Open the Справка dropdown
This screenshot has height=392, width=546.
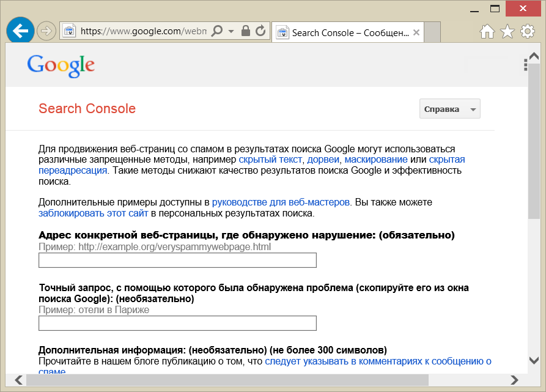tap(449, 109)
